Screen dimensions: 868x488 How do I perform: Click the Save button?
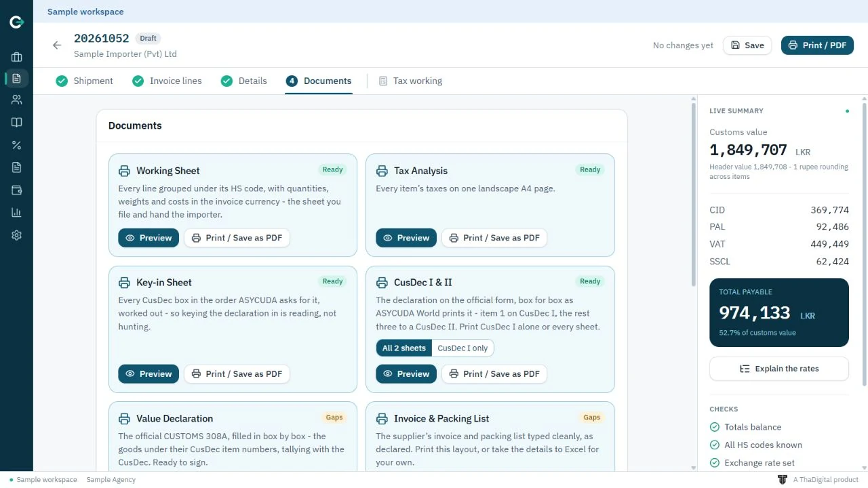(747, 45)
